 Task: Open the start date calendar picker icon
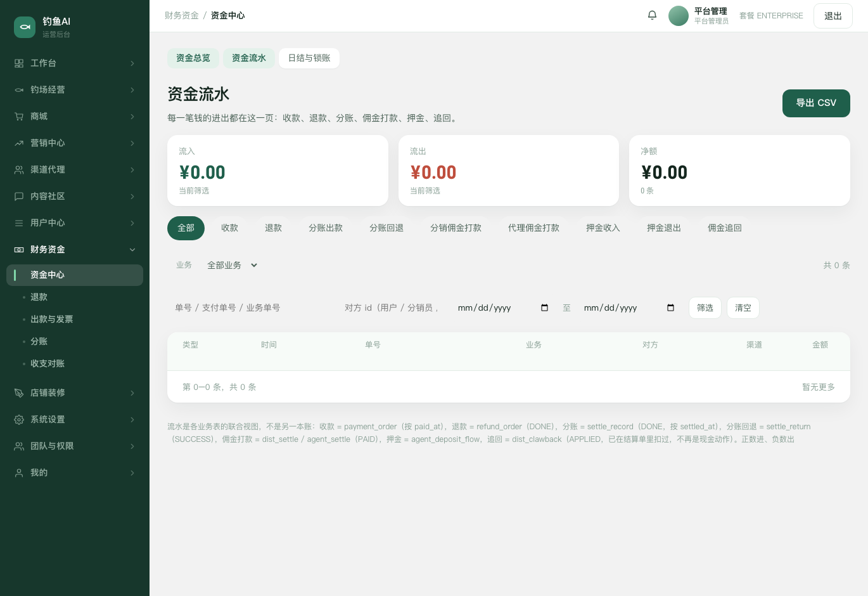pos(544,308)
